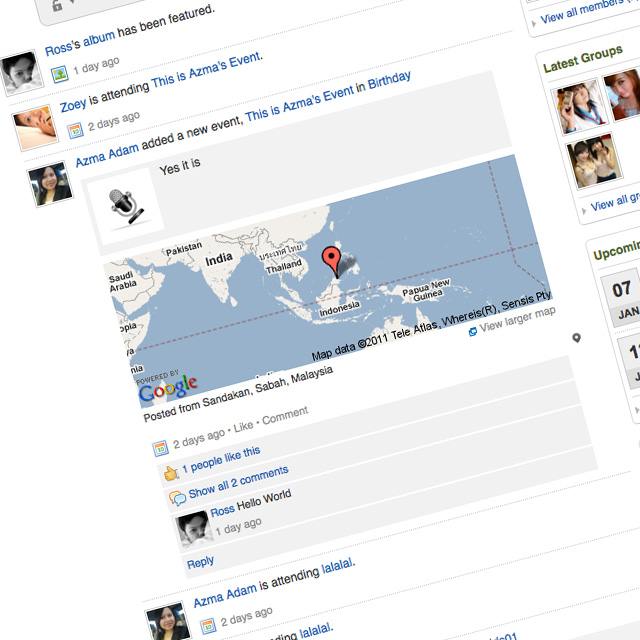The image size is (640, 640).
Task: Click View all members link
Action: (588, 9)
